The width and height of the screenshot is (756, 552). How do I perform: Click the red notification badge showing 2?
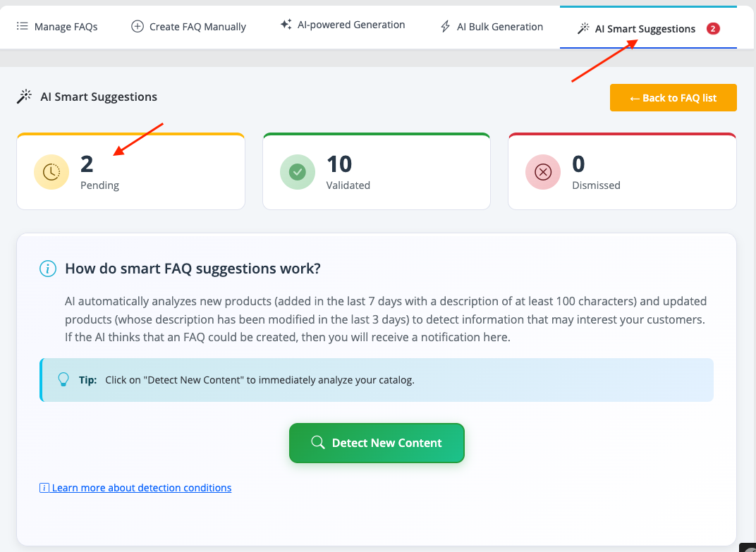[713, 29]
